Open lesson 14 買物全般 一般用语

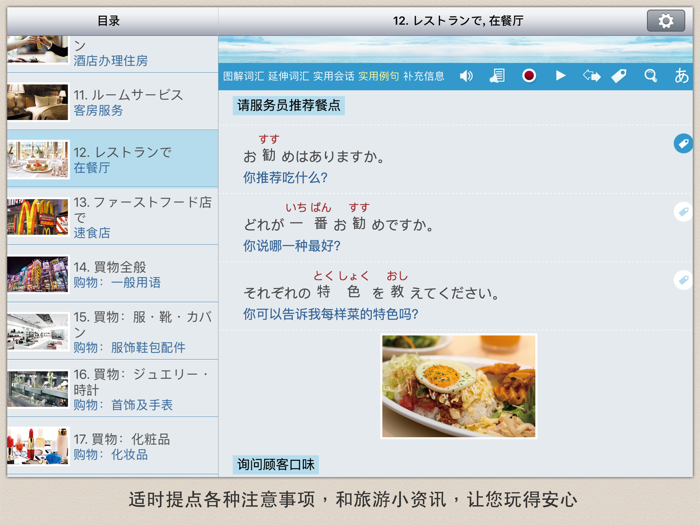coord(112,274)
